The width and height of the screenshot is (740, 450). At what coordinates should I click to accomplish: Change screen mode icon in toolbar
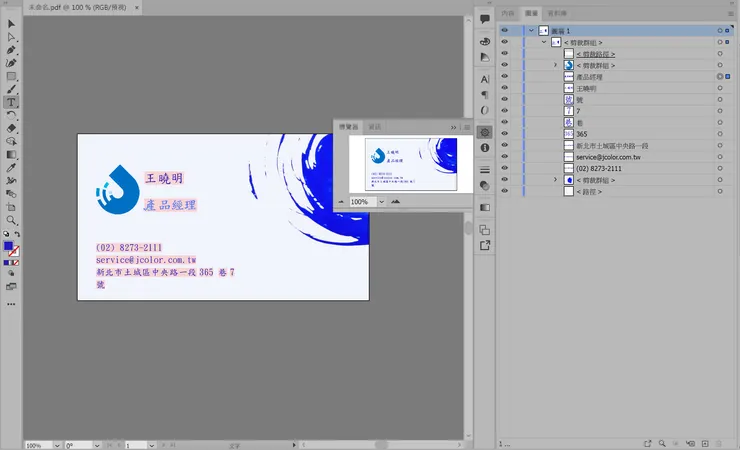(x=11, y=286)
